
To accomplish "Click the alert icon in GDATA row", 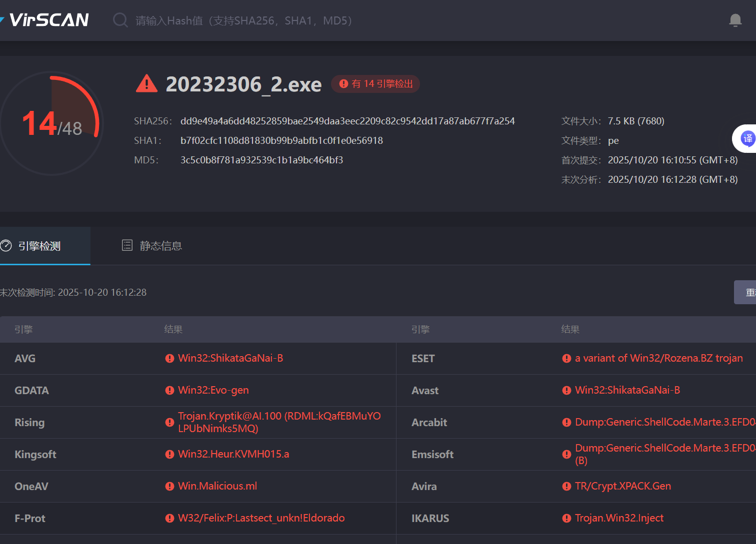I will tap(169, 390).
